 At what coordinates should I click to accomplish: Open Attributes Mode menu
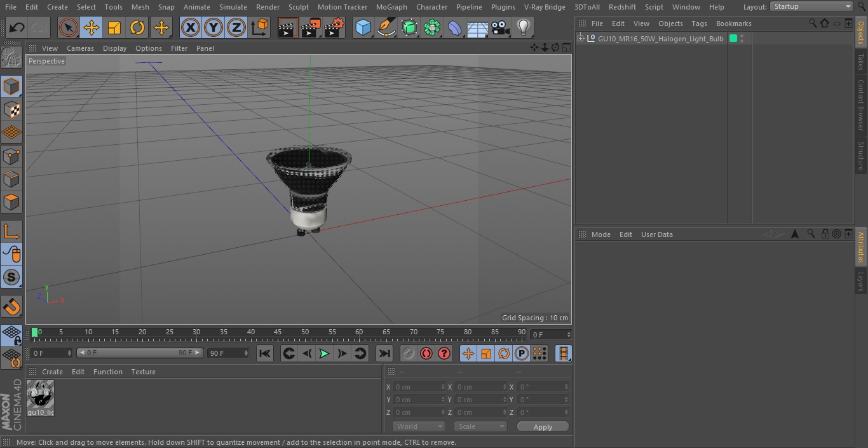pyautogui.click(x=600, y=234)
